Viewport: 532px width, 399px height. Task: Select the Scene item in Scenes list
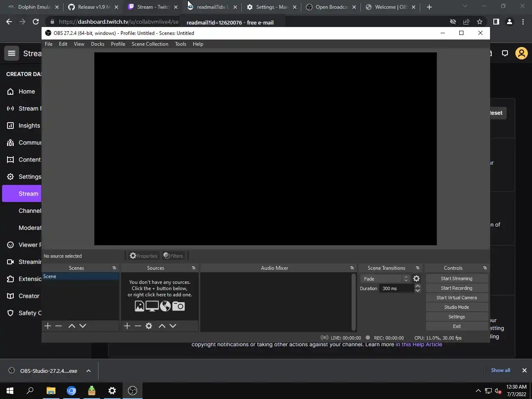(x=81, y=276)
